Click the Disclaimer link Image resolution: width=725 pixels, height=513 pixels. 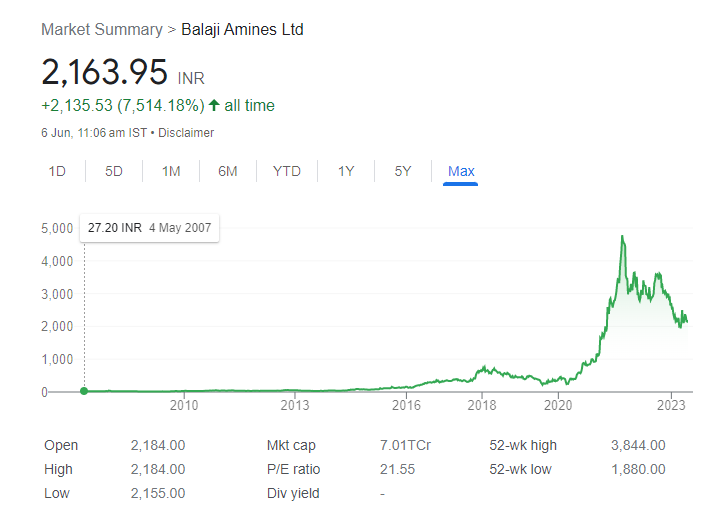185,132
